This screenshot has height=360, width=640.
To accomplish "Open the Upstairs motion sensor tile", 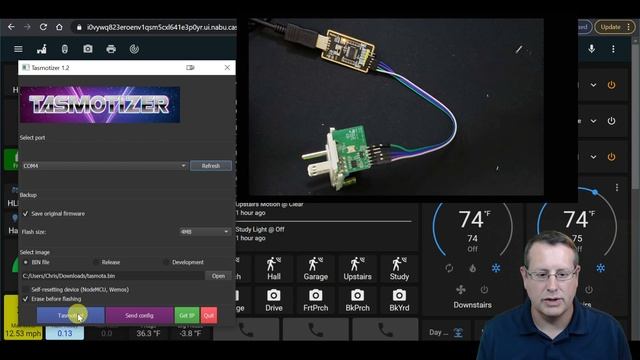I will tap(358, 269).
